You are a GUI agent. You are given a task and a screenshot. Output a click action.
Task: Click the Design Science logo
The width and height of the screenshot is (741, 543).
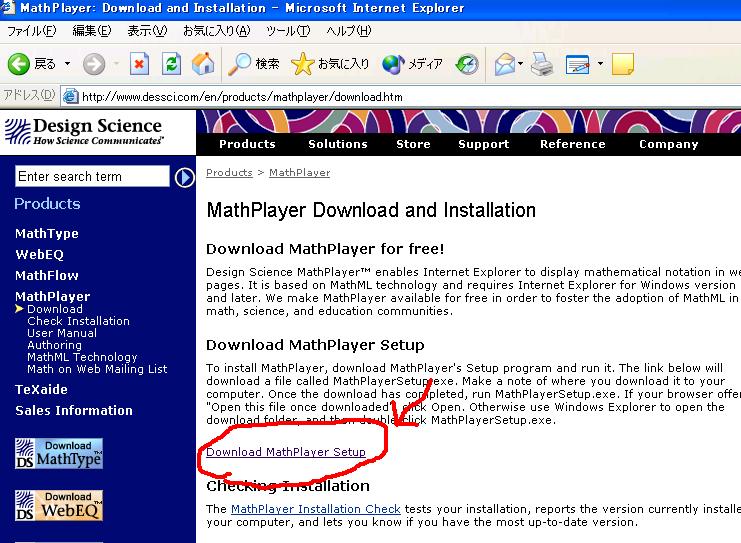pos(84,131)
